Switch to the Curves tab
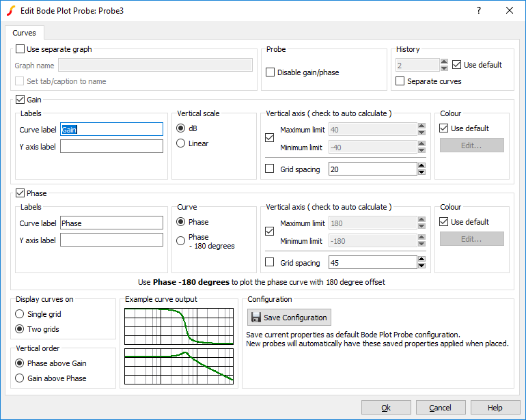The image size is (526, 420). pyautogui.click(x=25, y=33)
